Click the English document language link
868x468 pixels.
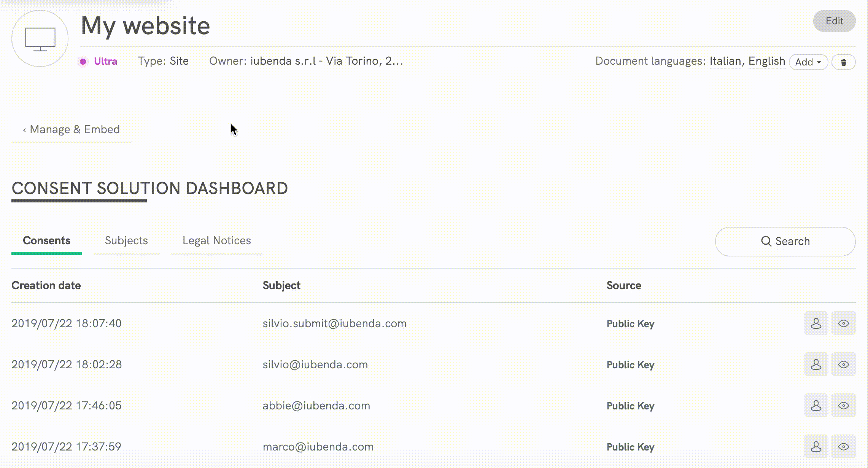pyautogui.click(x=766, y=61)
